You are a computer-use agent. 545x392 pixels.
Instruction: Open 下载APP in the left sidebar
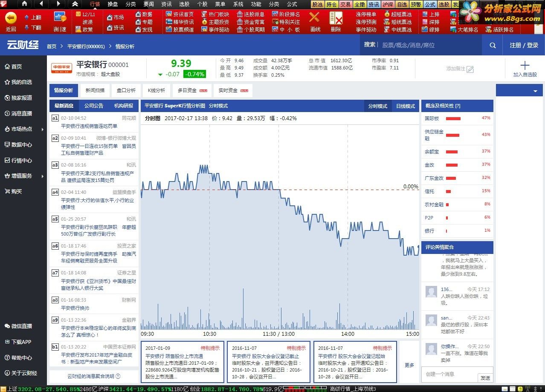pos(18,342)
